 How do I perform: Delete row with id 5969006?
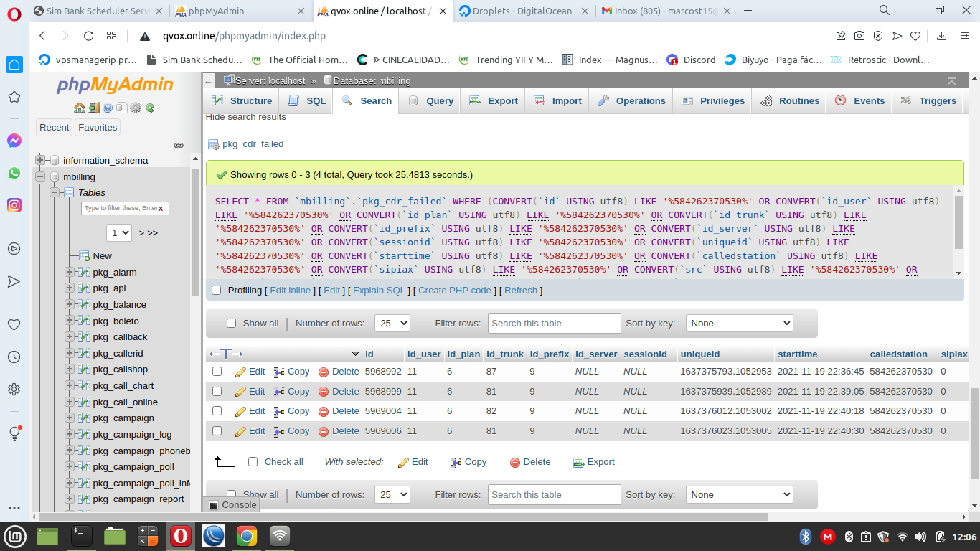point(339,431)
